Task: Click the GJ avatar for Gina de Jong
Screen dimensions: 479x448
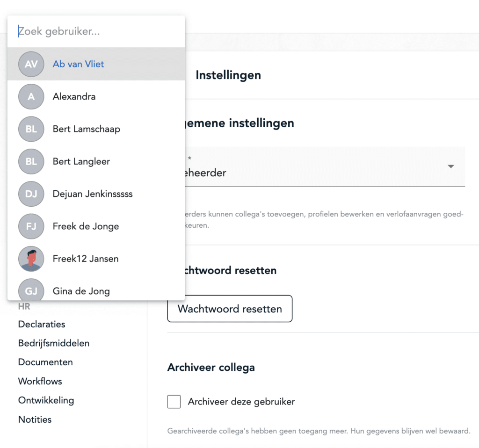Action: (31, 289)
